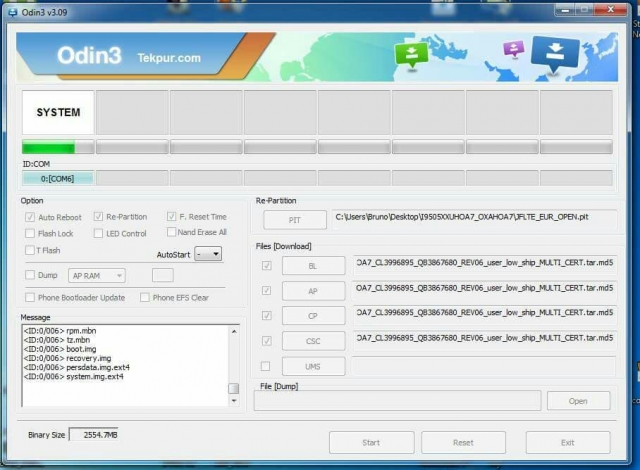Click the small box beside AP RAM dropdown

[163, 275]
